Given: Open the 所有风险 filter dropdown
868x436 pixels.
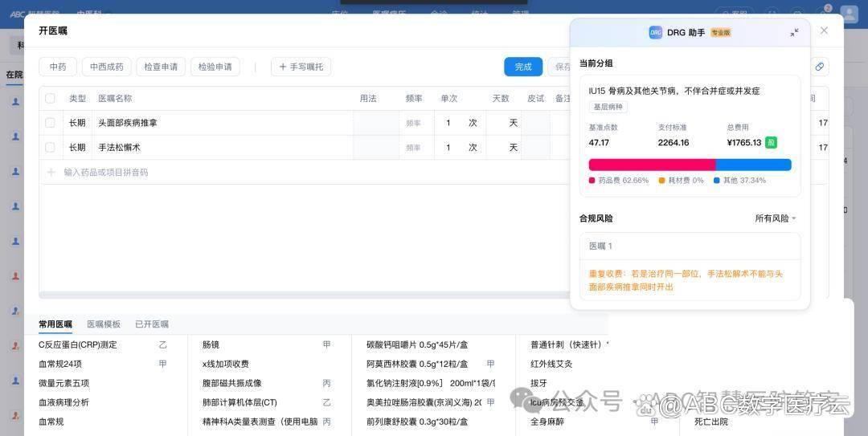Looking at the screenshot, I should (x=776, y=218).
